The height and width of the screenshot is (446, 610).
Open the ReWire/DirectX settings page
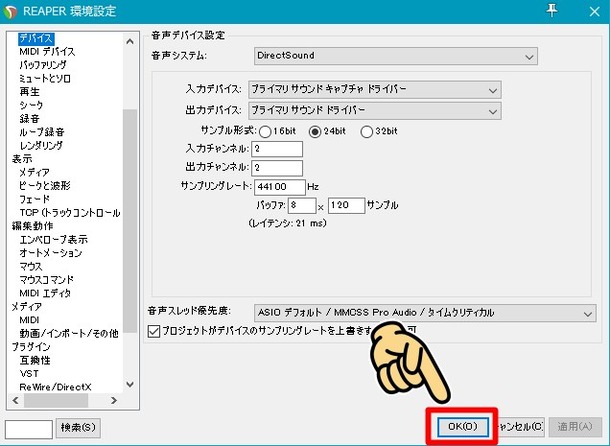[55, 387]
